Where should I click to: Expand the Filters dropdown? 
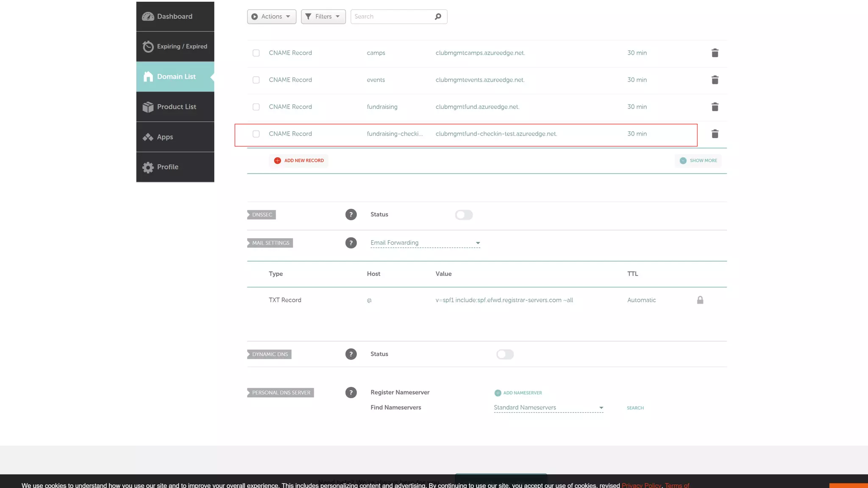point(323,17)
